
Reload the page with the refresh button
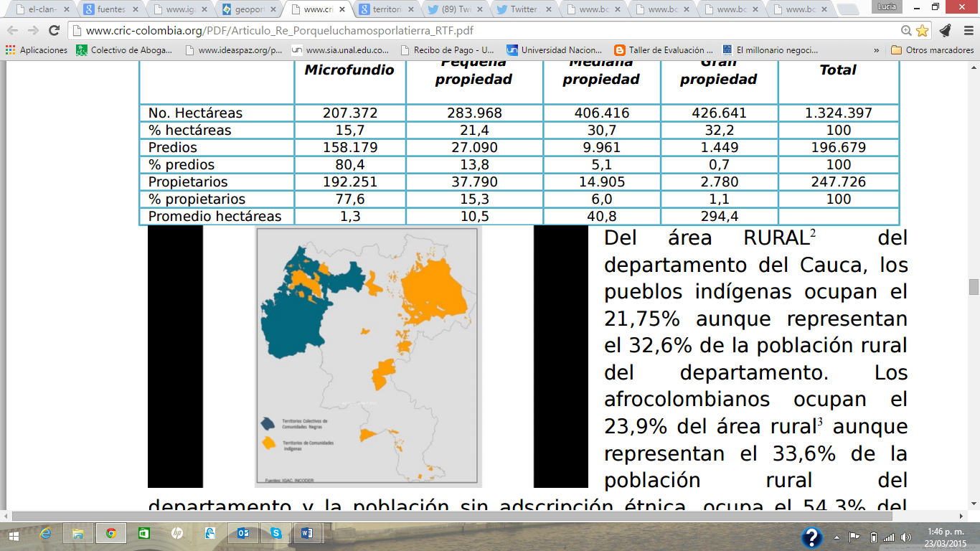54,31
